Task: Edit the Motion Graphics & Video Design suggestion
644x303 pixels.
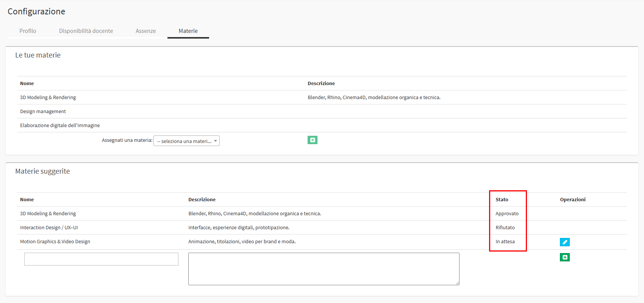Action: coord(564,242)
